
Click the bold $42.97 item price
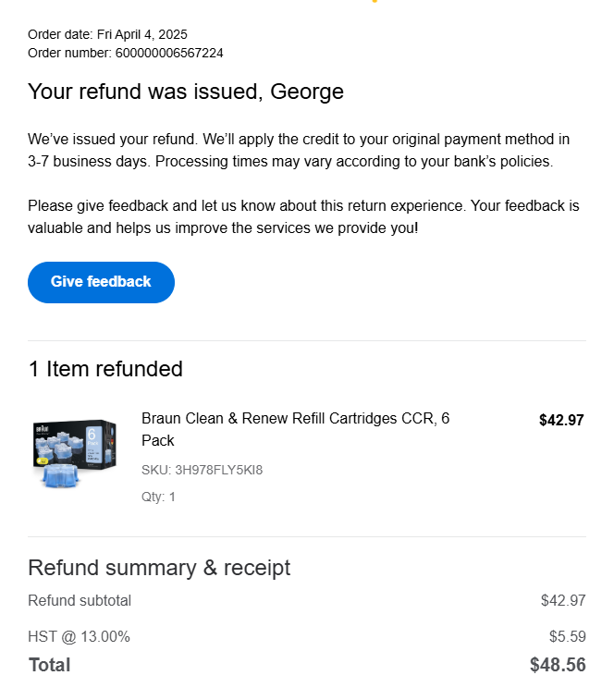[561, 420]
